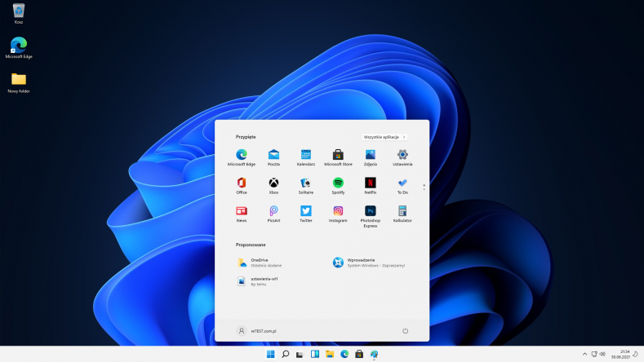Click the Proponowane section heading
644x362 pixels.
(251, 245)
